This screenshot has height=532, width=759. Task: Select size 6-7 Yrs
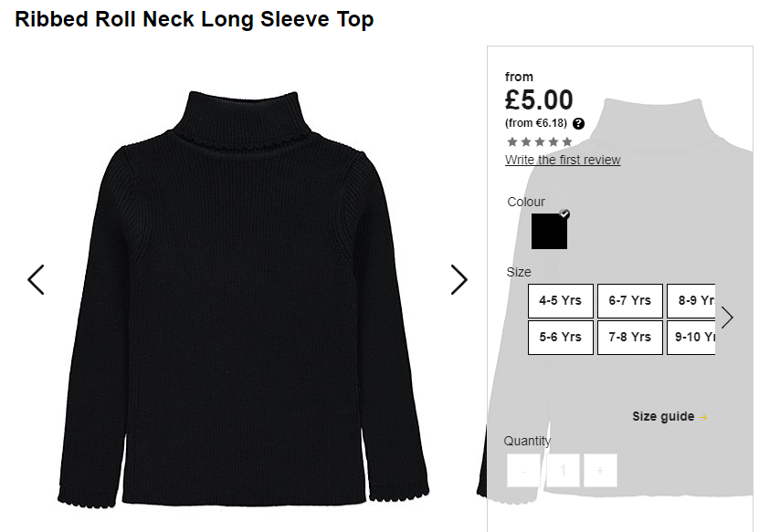[629, 301]
